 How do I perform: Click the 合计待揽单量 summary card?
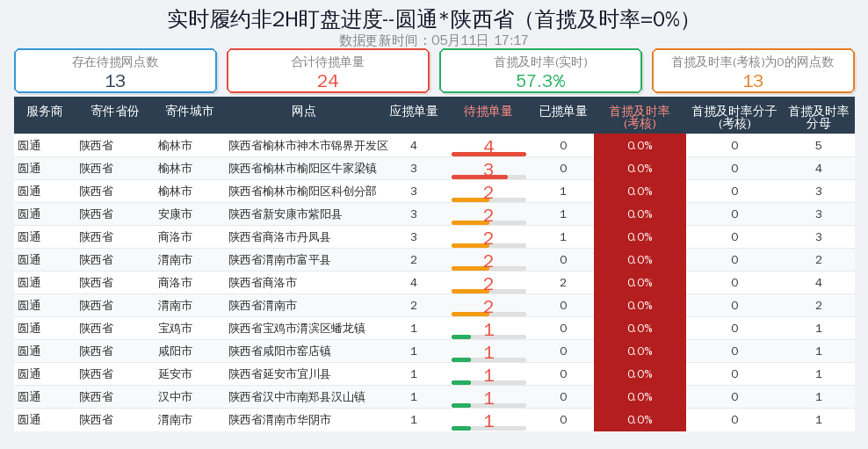328,71
